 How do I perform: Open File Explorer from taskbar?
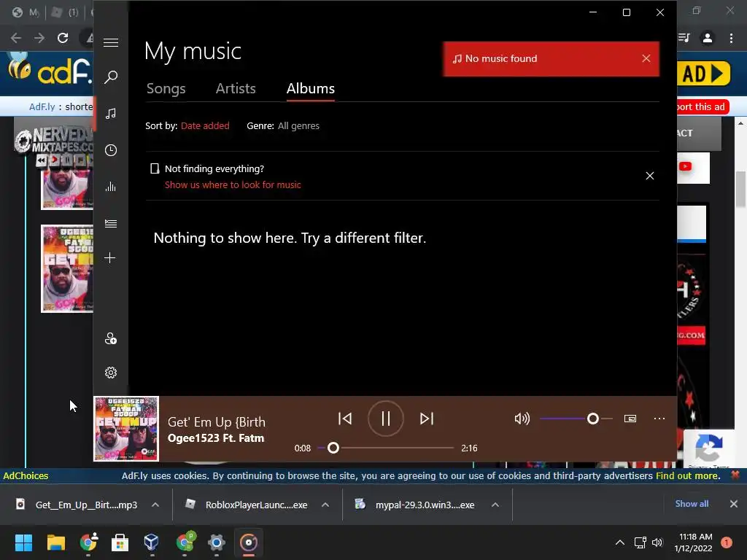pyautogui.click(x=55, y=542)
